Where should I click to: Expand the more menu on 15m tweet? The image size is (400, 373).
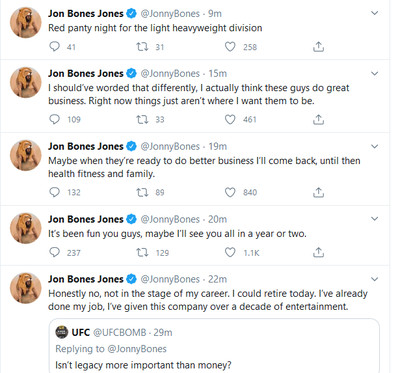[x=375, y=73]
